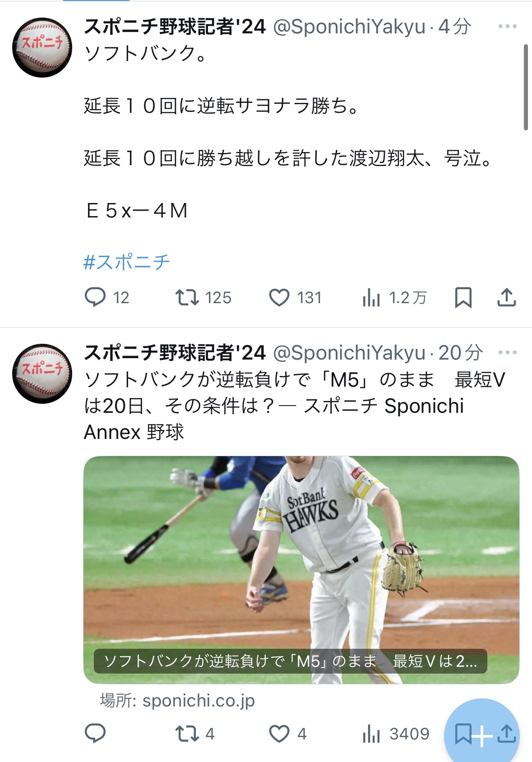
Task: Open the #スポニチ hashtag
Action: click(127, 262)
